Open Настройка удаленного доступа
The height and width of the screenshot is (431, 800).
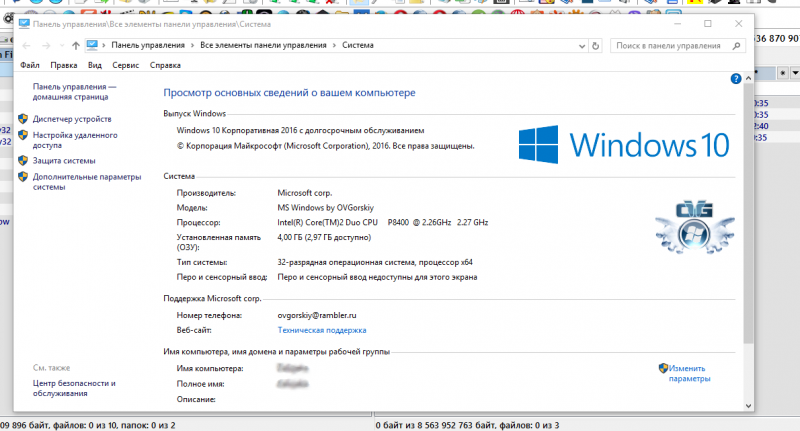click(x=76, y=139)
